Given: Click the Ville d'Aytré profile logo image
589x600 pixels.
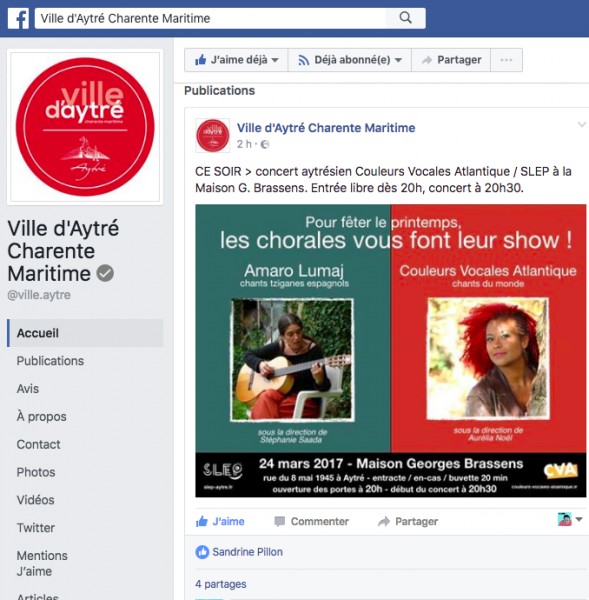Looking at the screenshot, I should click(x=85, y=127).
